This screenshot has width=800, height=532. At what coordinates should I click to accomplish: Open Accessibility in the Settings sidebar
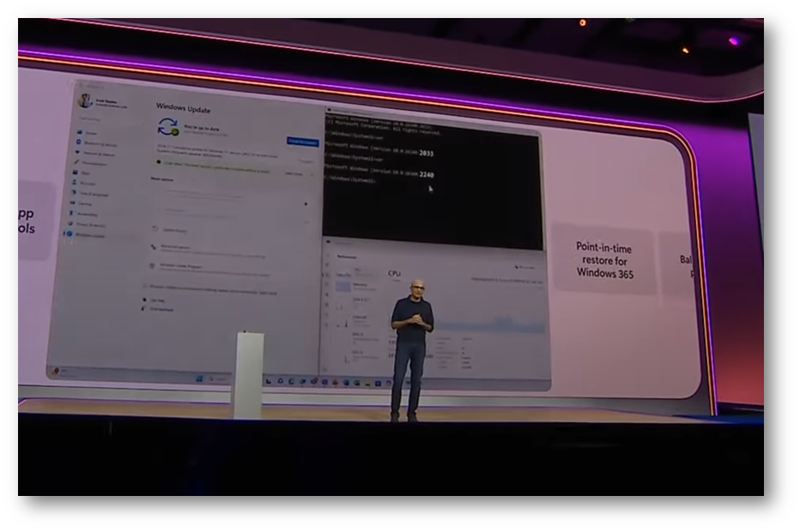[84, 214]
